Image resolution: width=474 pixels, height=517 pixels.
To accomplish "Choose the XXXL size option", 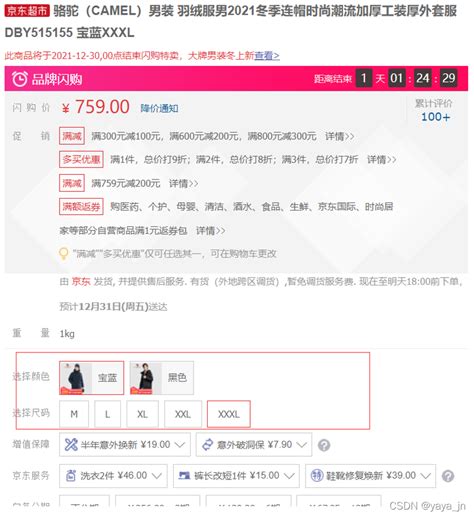I will click(229, 414).
